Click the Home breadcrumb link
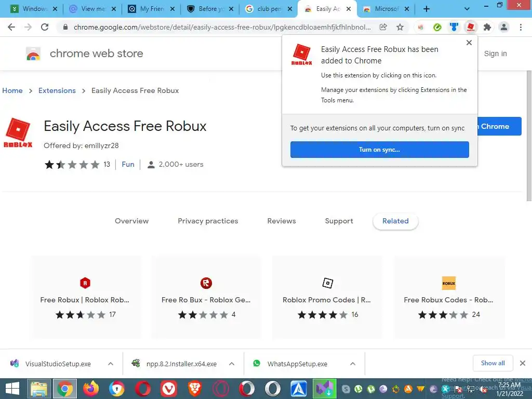 click(x=12, y=90)
